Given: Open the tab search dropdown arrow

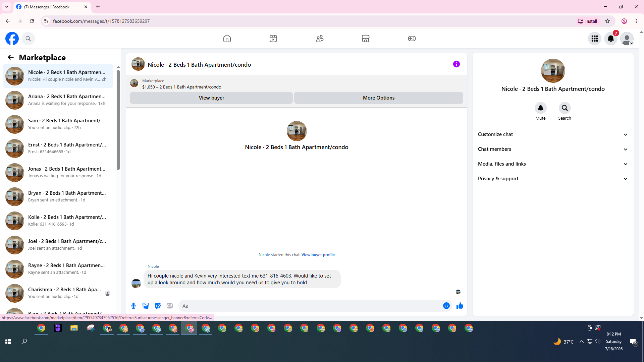Looking at the screenshot, I should 7,7.
